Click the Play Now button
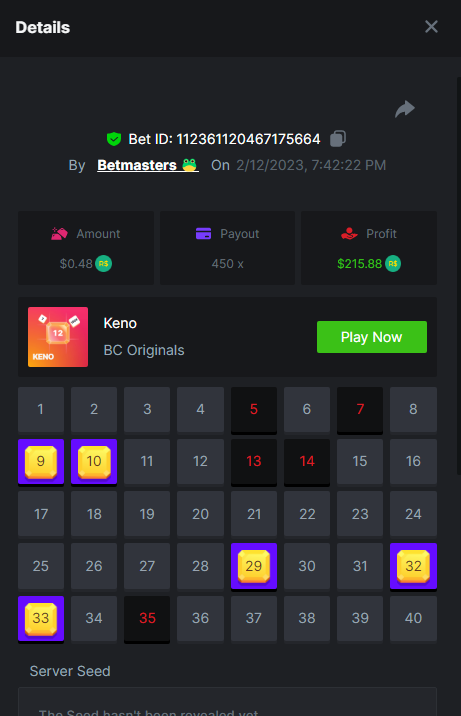The image size is (461, 716). [x=372, y=337]
